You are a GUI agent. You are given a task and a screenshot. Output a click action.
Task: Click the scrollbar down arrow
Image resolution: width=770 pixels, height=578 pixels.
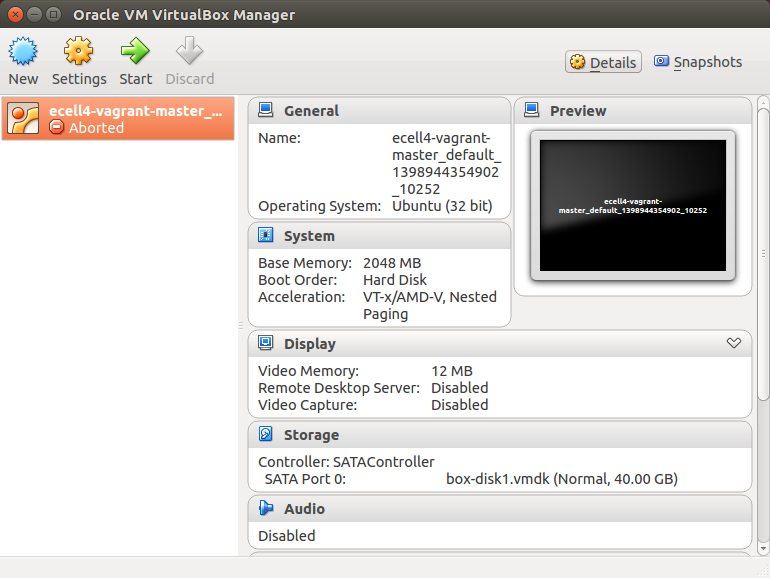(763, 548)
